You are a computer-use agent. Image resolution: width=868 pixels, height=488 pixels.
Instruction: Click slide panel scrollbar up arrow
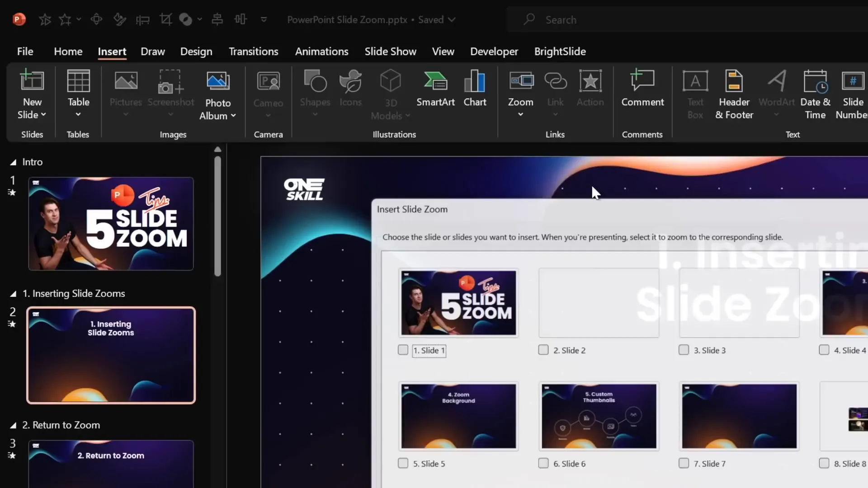[217, 149]
